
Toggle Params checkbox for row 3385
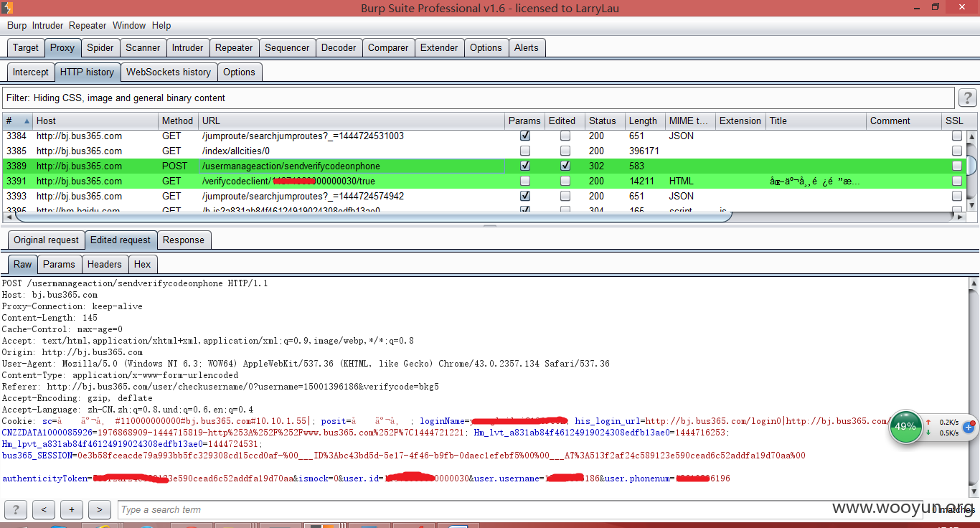pos(525,151)
